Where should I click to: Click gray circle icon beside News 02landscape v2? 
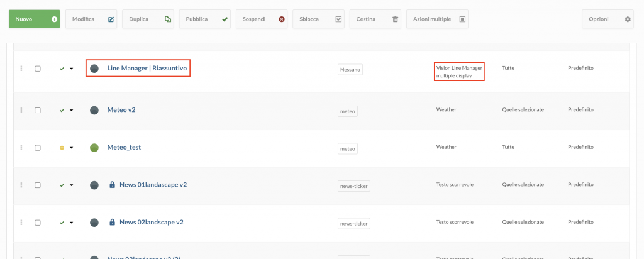tap(94, 223)
